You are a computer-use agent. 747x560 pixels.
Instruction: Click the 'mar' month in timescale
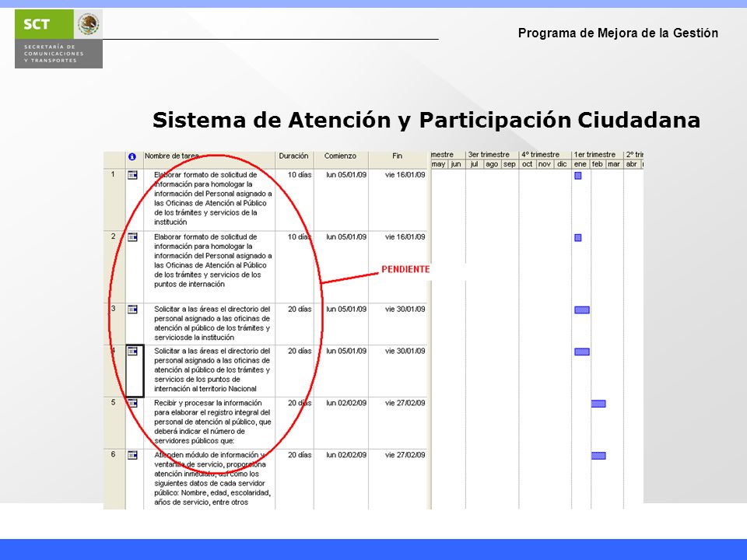pos(614,164)
